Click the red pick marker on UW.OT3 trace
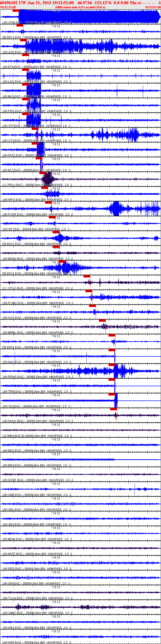Viewport: 161px width, 644px height. click(35, 128)
